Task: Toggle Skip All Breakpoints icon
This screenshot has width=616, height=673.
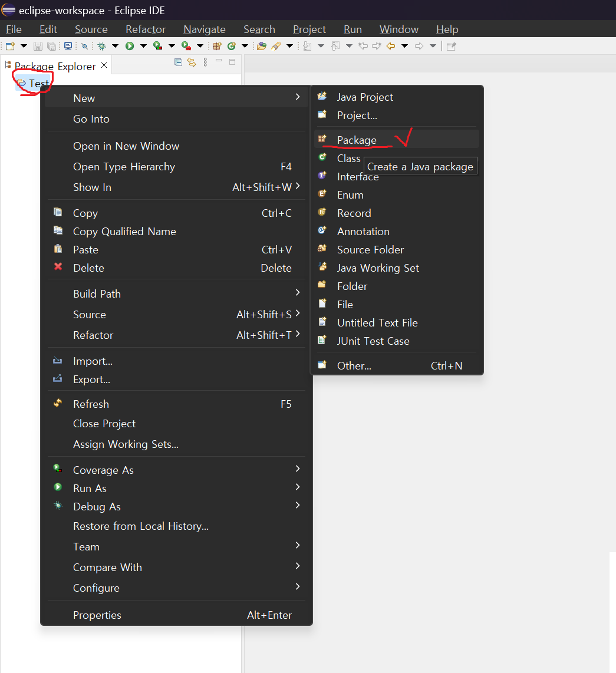Action: [84, 46]
